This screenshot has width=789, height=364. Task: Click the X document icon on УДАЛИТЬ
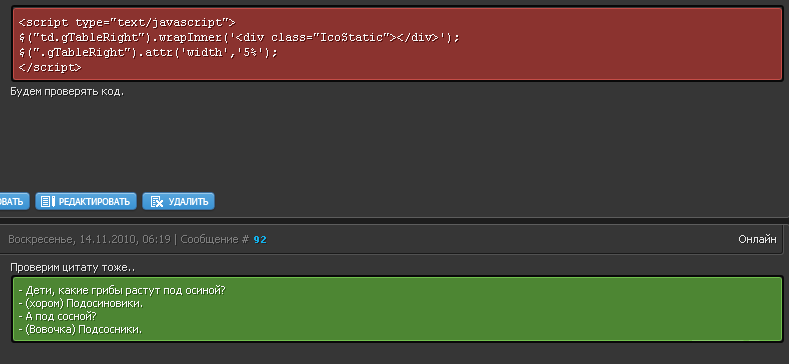pyautogui.click(x=157, y=201)
